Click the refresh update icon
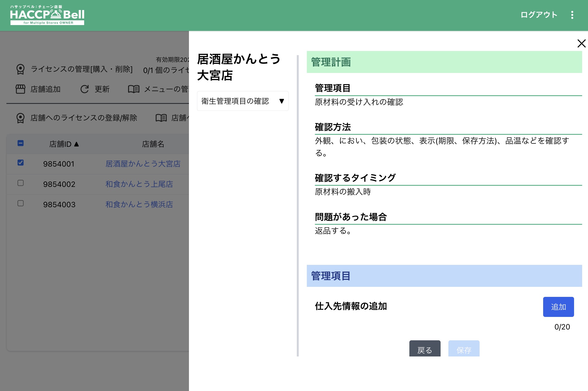The image size is (588, 391). 84,89
